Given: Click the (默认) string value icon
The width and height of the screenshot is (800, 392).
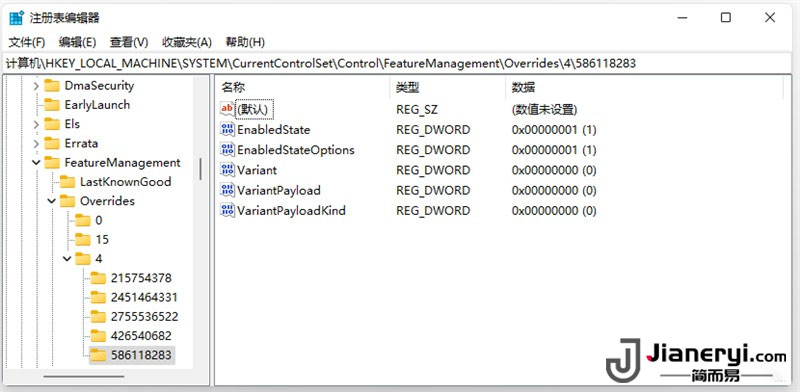Looking at the screenshot, I should [227, 109].
